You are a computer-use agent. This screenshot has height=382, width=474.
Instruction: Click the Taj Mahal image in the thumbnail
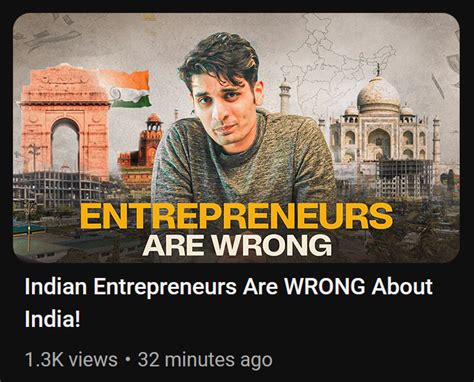[x=379, y=123]
